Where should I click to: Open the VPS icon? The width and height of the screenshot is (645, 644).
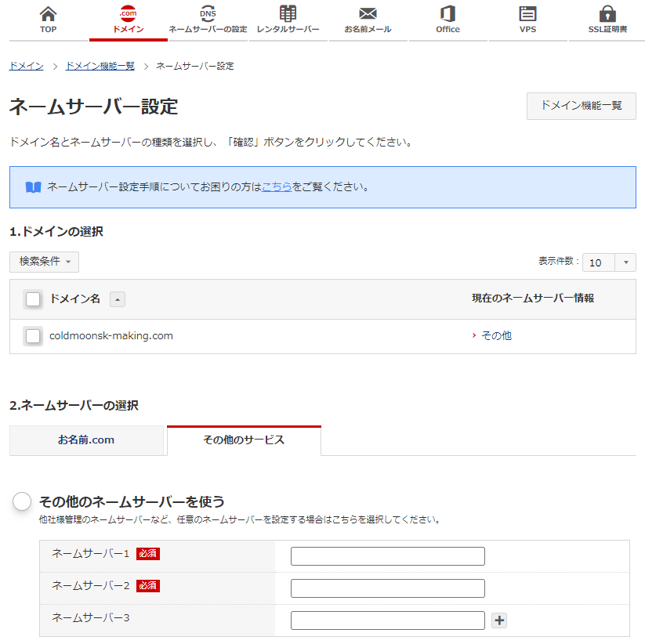click(x=527, y=14)
